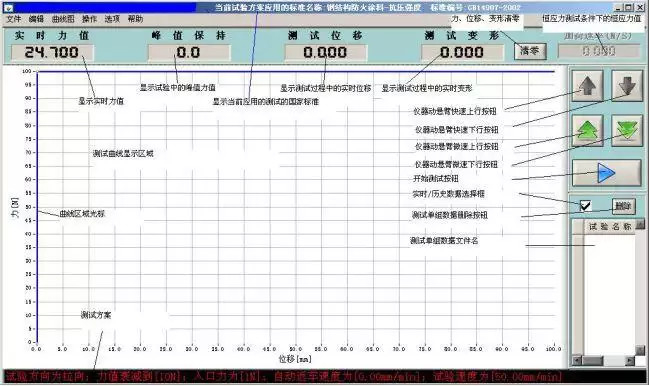Click the green fine-down arrow button
The width and height of the screenshot is (649, 386).
pos(627,130)
